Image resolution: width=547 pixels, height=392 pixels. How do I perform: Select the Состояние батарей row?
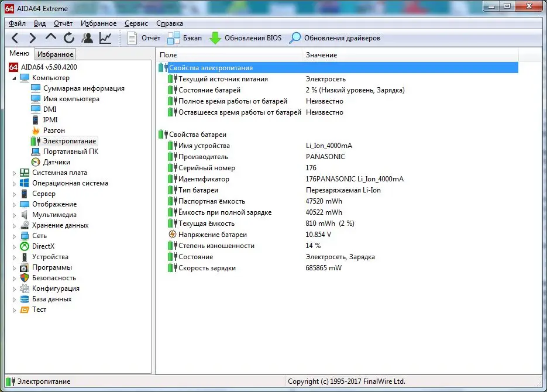click(x=338, y=90)
